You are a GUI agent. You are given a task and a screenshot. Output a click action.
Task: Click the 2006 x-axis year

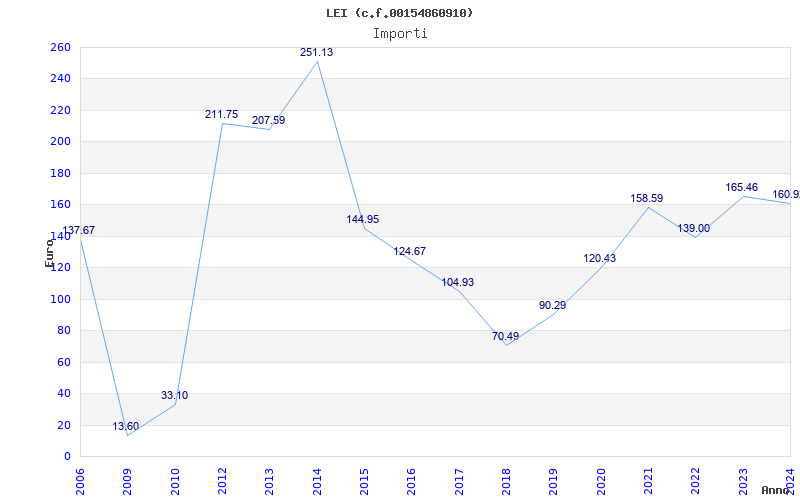(80, 481)
